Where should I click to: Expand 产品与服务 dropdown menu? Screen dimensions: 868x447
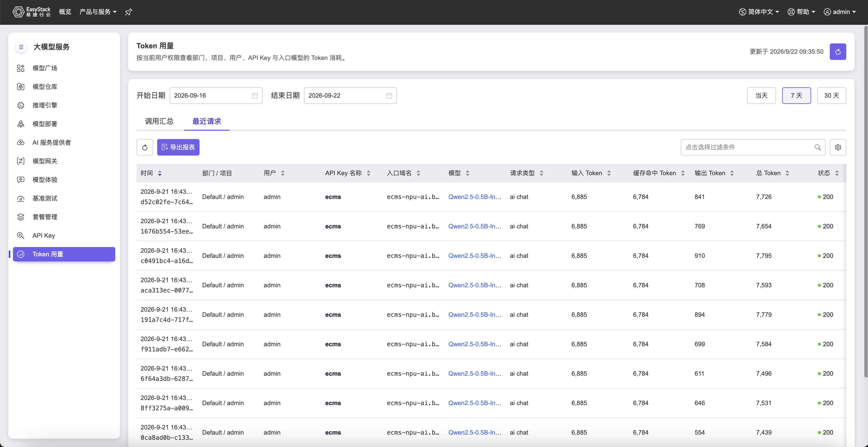pos(98,12)
